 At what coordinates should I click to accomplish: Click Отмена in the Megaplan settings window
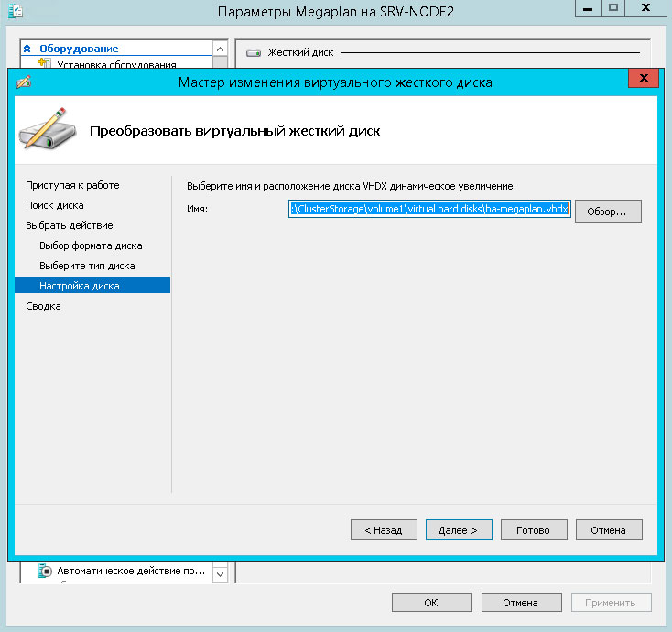point(521,603)
